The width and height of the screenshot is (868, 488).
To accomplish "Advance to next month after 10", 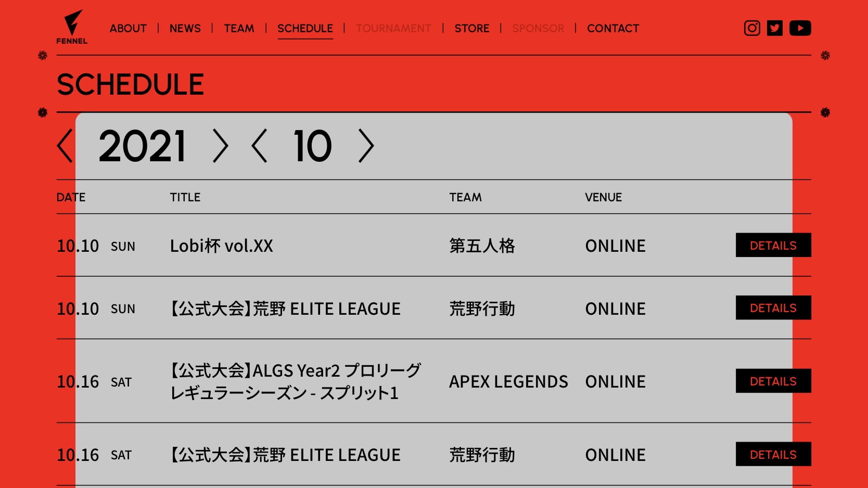I will (366, 146).
